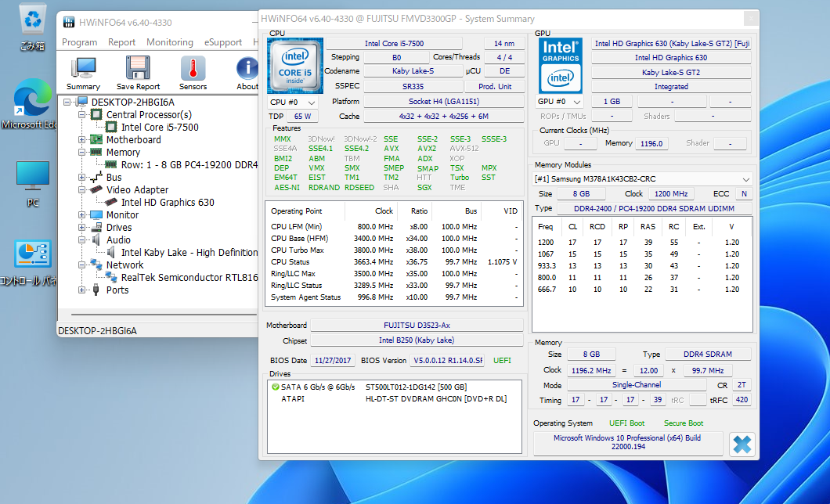Select Intel HD Graphics 630 tree item
Screen dimensions: 830x504
click(168, 203)
